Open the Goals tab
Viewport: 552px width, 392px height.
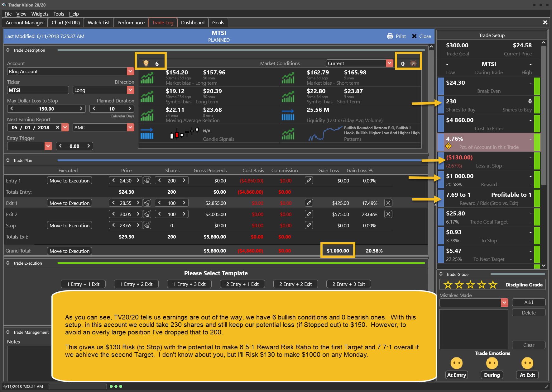click(x=218, y=23)
